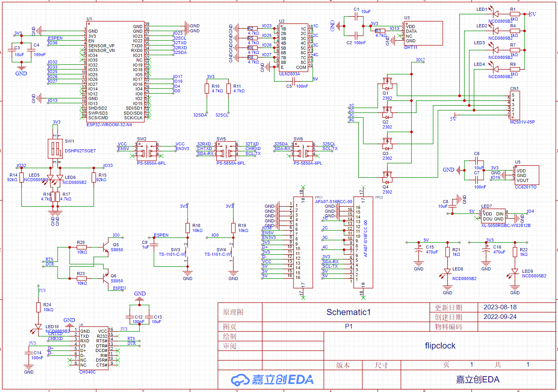Click the FPC1 AFA07-S16FCC-00 connector
The height and width of the screenshot is (392, 558).
(x=303, y=242)
